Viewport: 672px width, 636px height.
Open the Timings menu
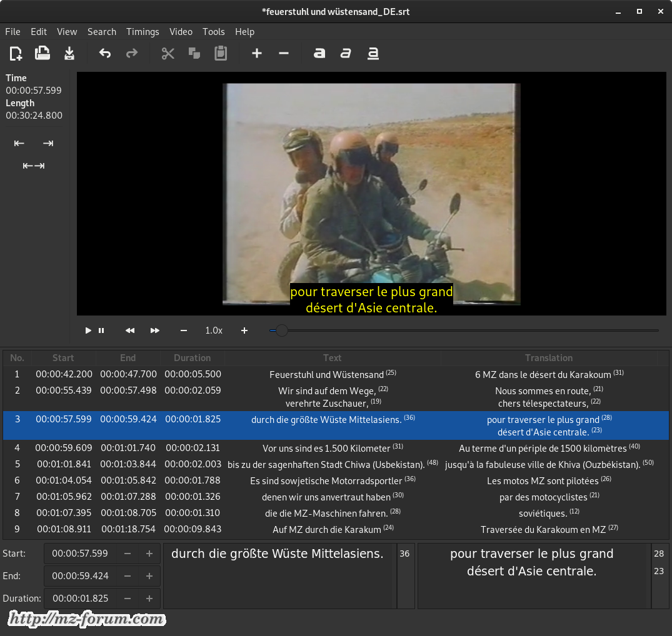pos(143,32)
